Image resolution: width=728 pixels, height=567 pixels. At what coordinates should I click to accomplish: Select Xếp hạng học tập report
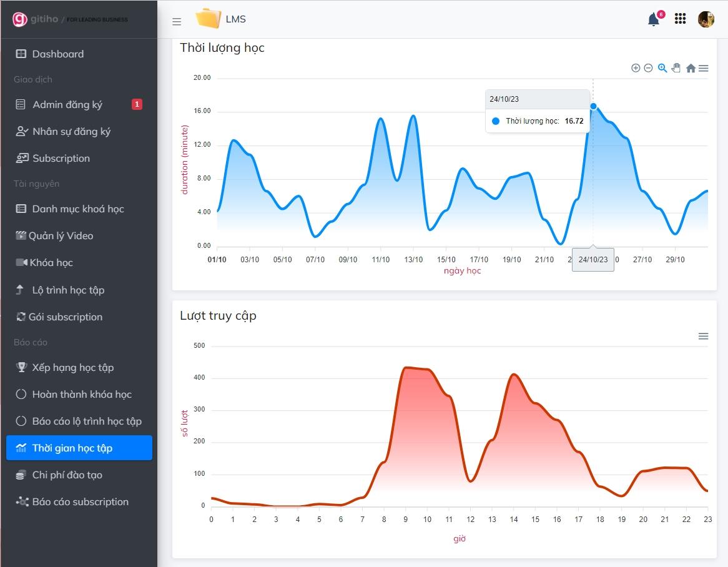click(x=72, y=368)
